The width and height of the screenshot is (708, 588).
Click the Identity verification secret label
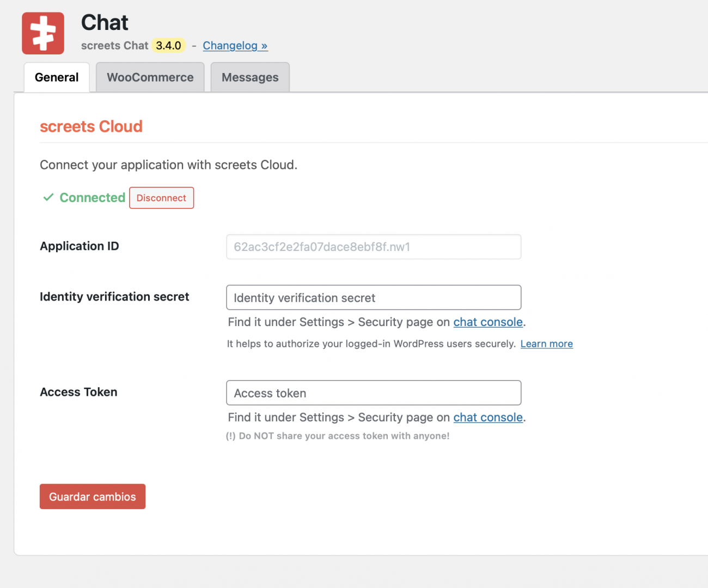[114, 297]
